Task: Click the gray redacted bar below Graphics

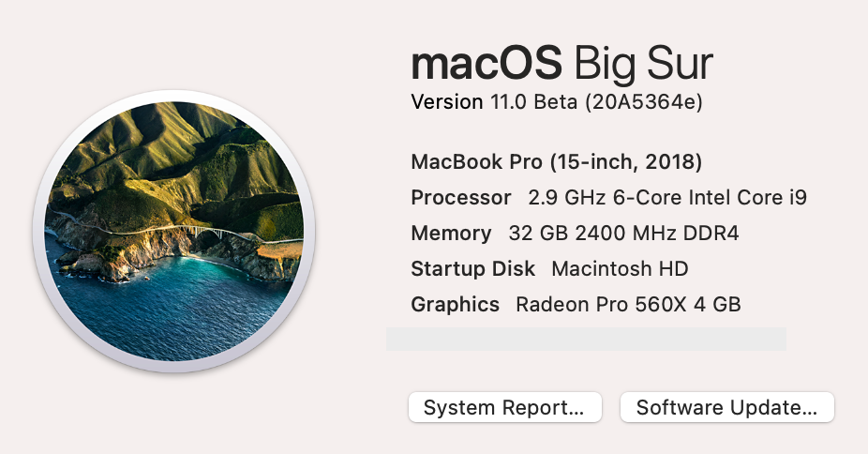Action: pyautogui.click(x=586, y=340)
